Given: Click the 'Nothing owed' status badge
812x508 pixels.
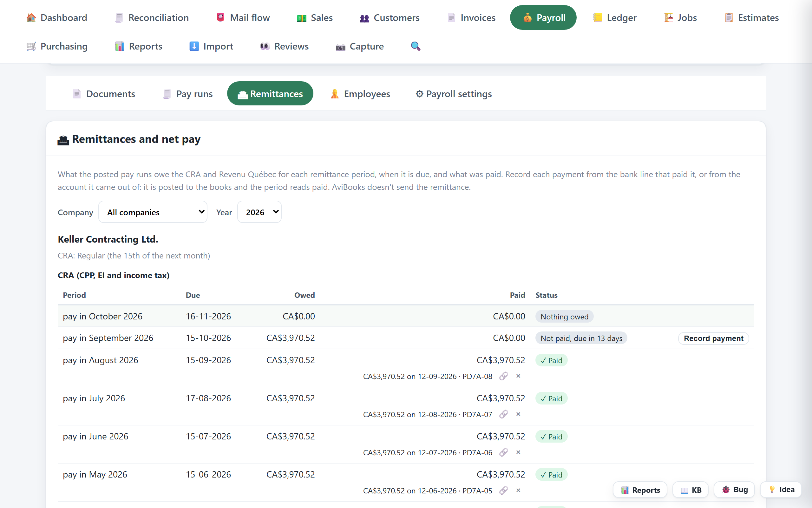Looking at the screenshot, I should click(x=564, y=317).
